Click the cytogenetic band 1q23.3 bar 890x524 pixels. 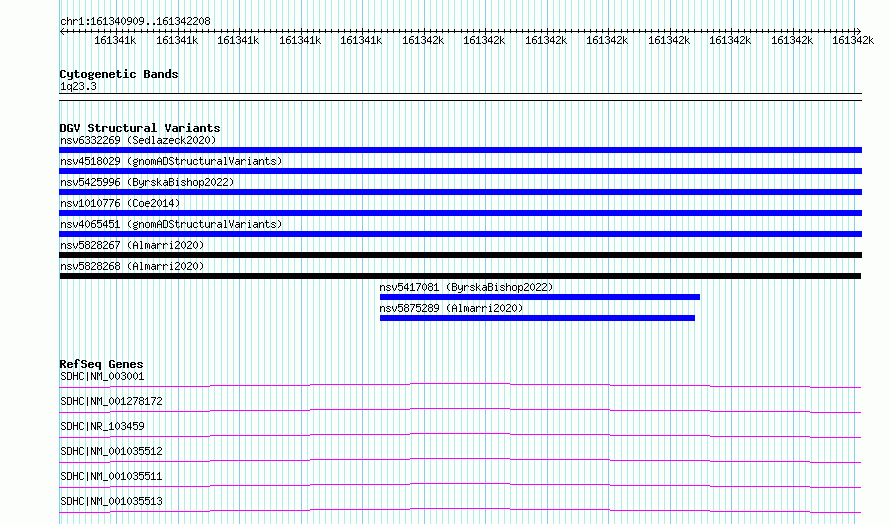pos(460,97)
